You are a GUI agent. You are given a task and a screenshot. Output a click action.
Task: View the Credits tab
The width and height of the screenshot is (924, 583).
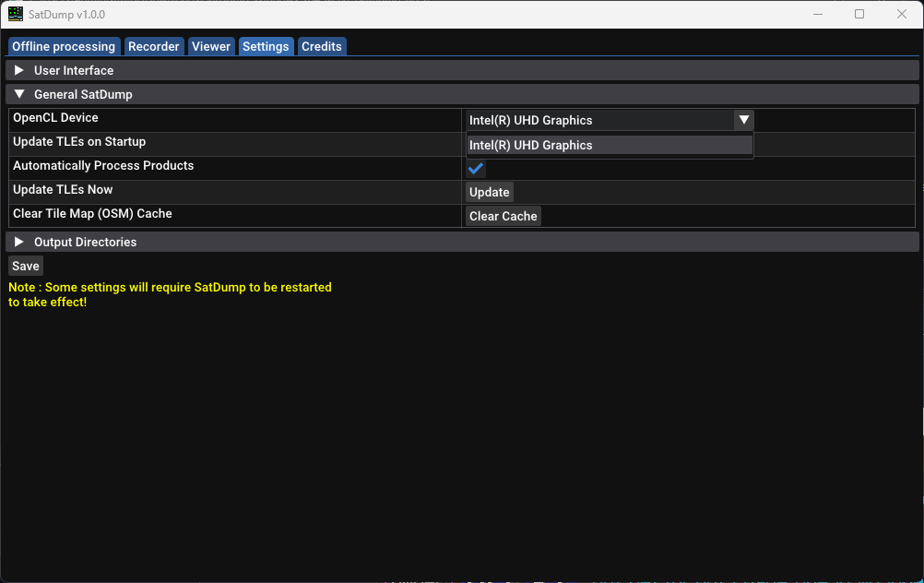click(322, 46)
